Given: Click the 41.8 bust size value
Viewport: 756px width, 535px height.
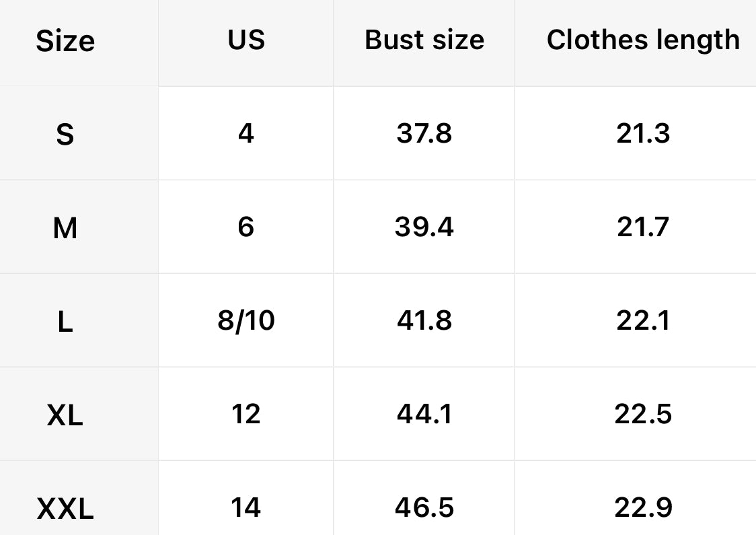Looking at the screenshot, I should click(424, 320).
